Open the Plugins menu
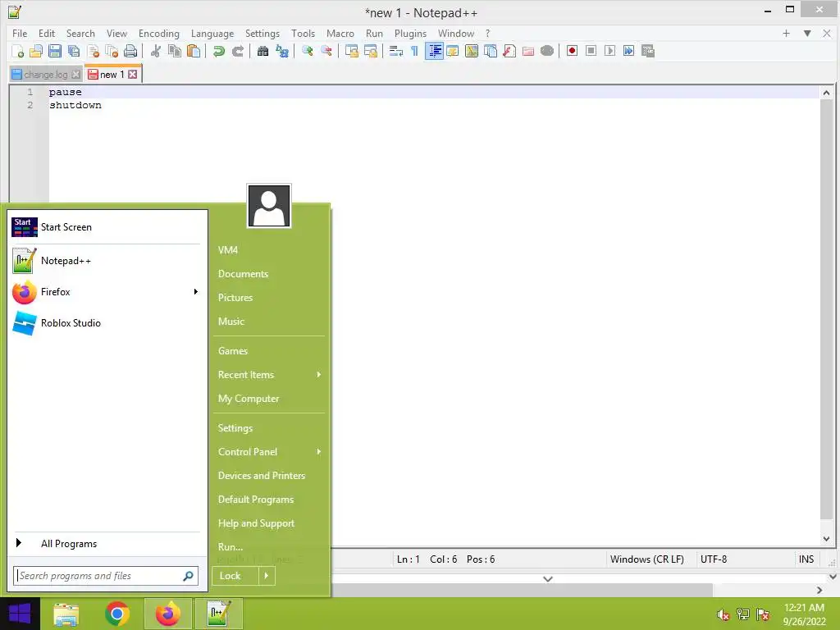The height and width of the screenshot is (630, 840). (x=410, y=33)
